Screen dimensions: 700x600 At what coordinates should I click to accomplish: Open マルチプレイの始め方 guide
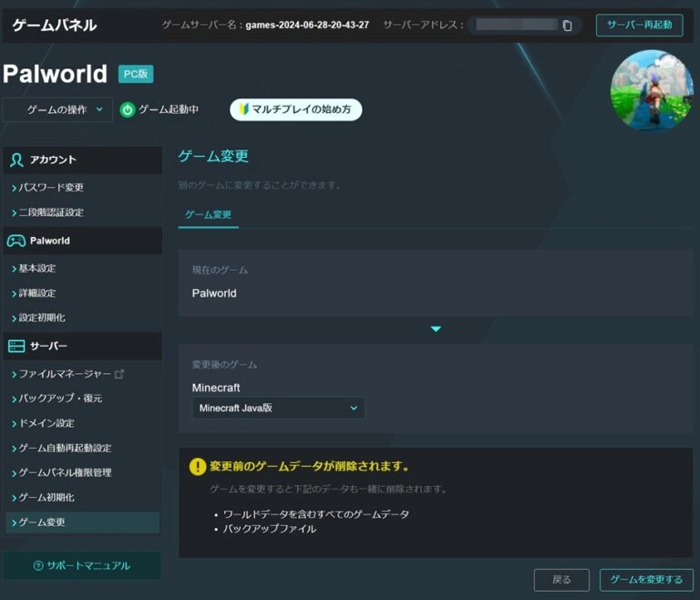(295, 109)
